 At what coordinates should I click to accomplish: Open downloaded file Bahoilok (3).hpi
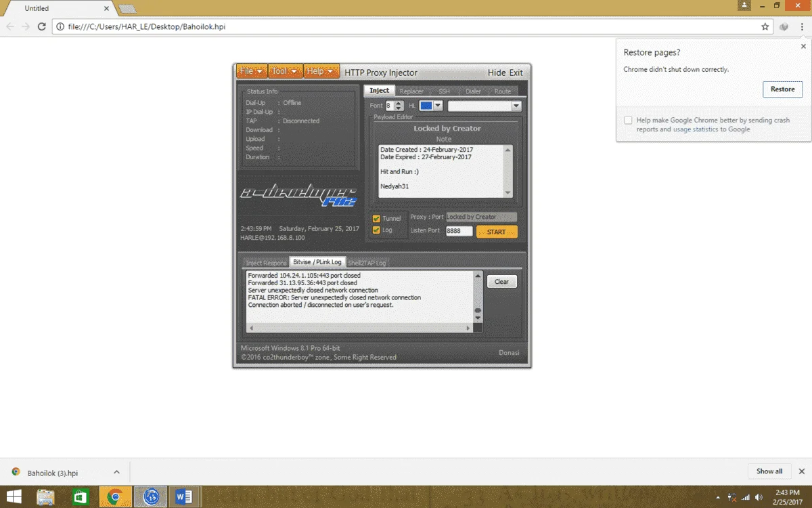(x=52, y=472)
